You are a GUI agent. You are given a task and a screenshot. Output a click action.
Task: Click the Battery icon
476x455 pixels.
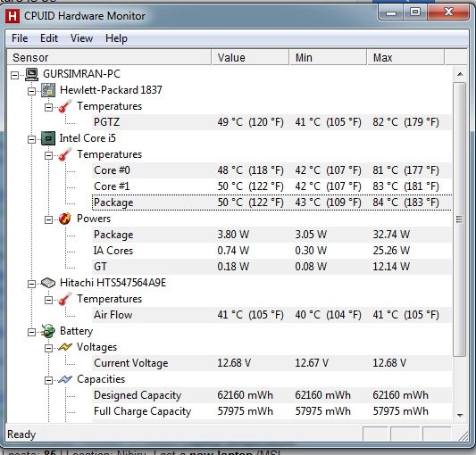click(x=48, y=331)
